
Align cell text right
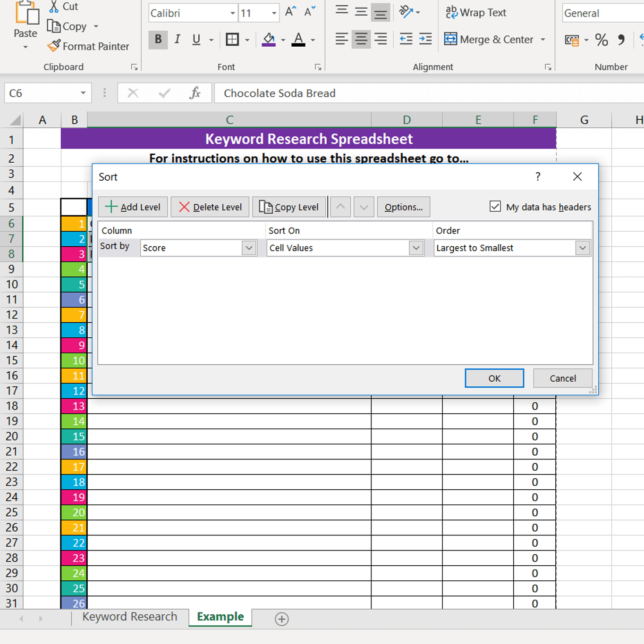[381, 39]
